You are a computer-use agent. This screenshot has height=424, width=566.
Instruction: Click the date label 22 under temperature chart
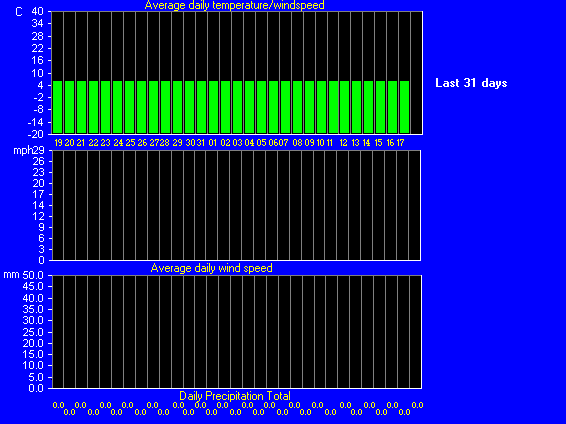coord(93,143)
